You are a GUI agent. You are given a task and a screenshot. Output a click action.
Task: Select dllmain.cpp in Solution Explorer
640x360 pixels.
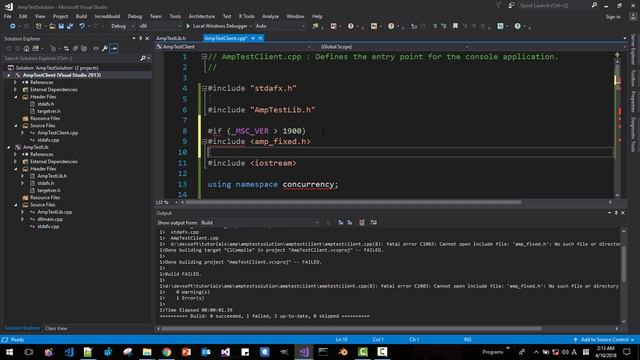pyautogui.click(x=50, y=219)
